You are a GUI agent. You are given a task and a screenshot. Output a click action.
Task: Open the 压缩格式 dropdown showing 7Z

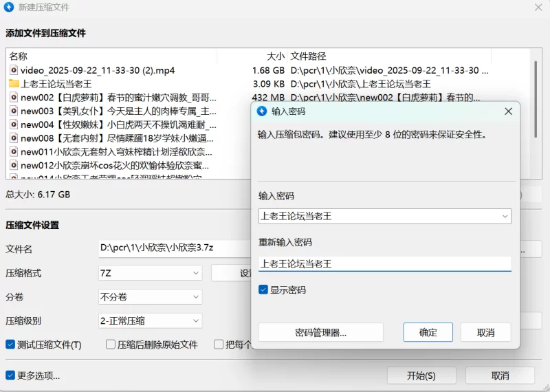point(151,273)
